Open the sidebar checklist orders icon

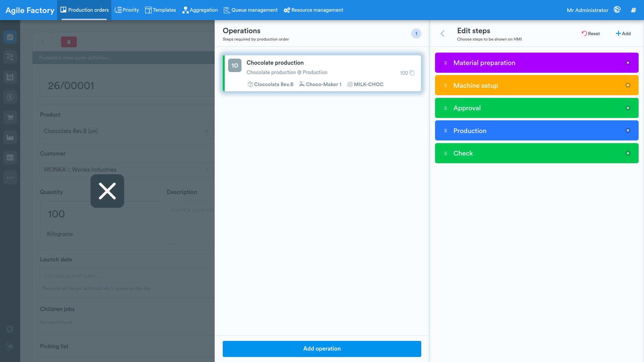point(10,37)
